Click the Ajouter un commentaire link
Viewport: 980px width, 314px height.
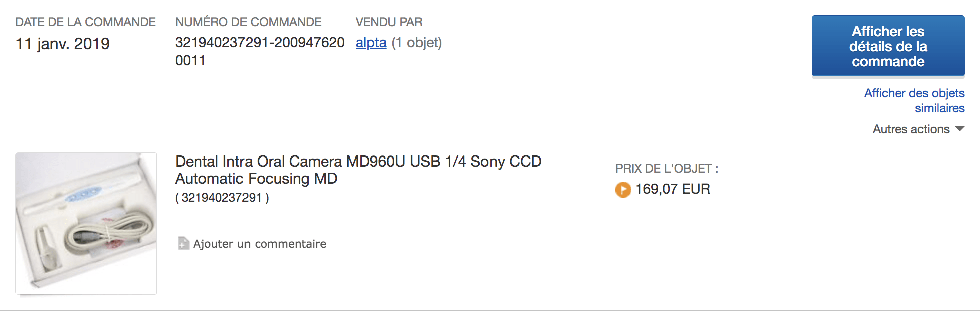pos(260,244)
